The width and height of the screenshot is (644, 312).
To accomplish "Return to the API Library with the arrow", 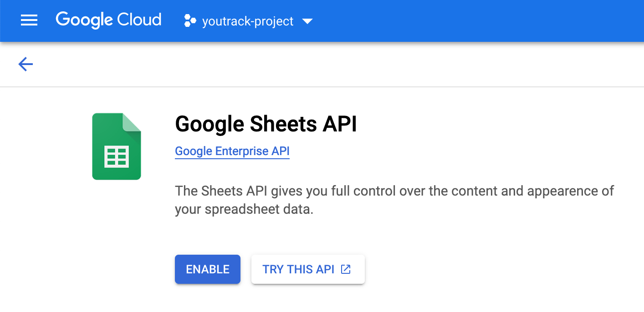I will (25, 64).
